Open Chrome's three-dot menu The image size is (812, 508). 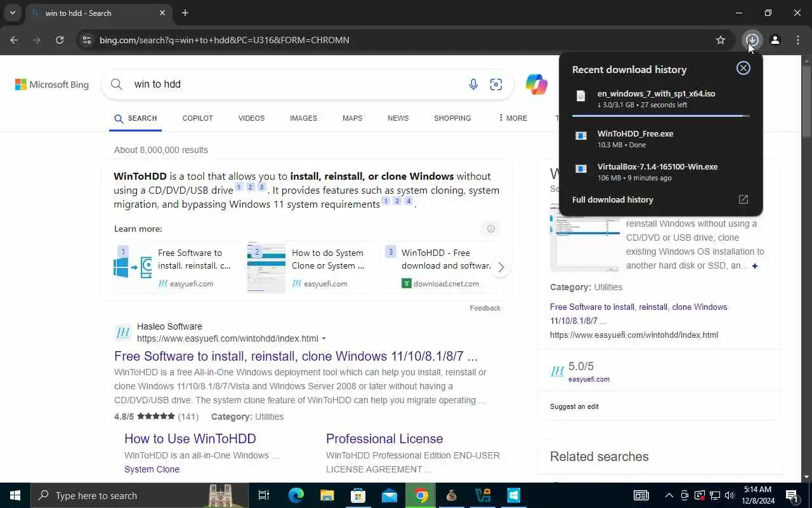798,40
